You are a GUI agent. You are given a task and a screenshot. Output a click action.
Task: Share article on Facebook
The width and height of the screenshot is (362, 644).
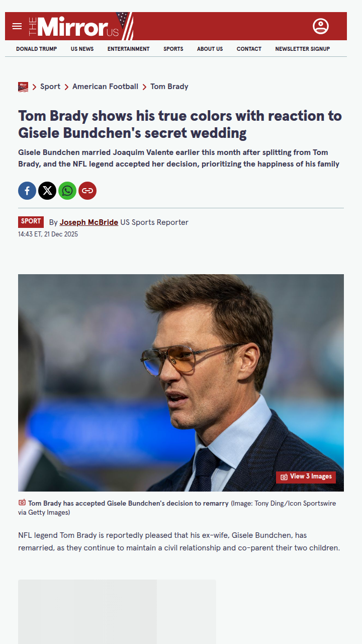(27, 191)
